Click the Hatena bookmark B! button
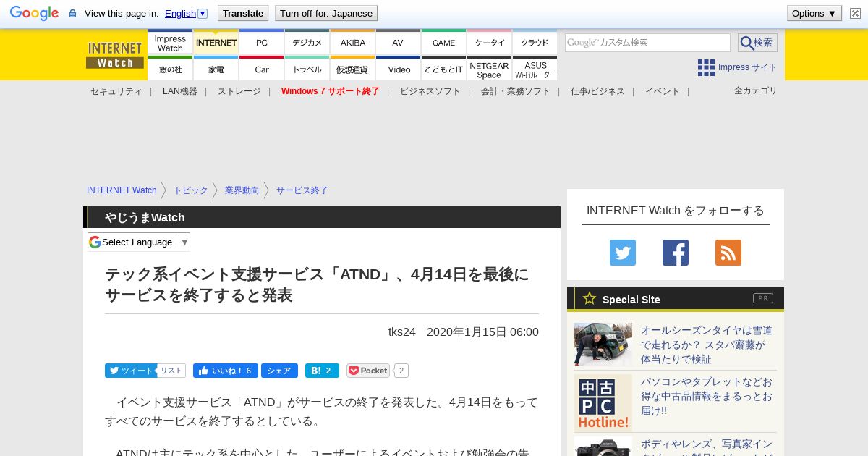Screen dimensions: 868x456 (x=322, y=371)
